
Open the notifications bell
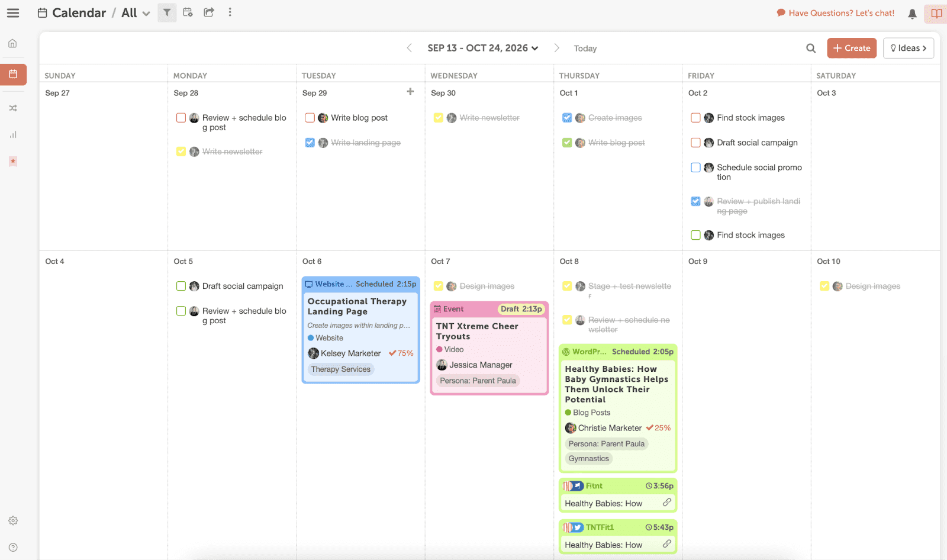point(912,14)
